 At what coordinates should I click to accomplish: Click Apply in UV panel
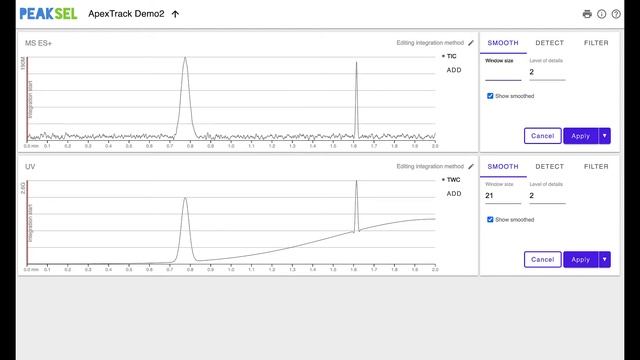pyautogui.click(x=580, y=260)
